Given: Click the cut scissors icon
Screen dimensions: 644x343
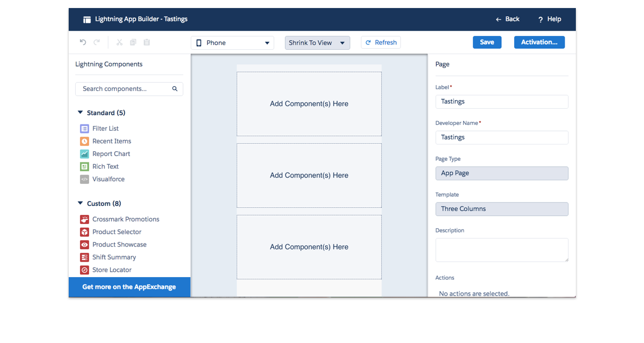Looking at the screenshot, I should click(x=119, y=42).
